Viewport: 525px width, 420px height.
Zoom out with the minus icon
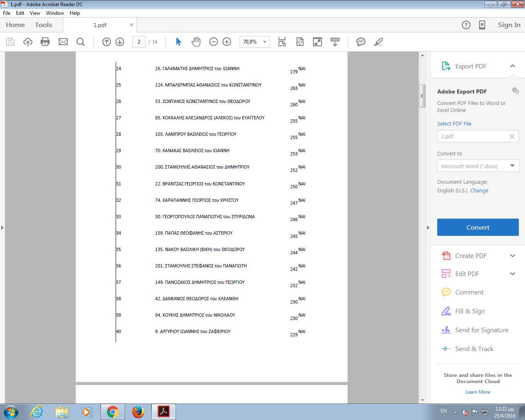click(x=214, y=42)
